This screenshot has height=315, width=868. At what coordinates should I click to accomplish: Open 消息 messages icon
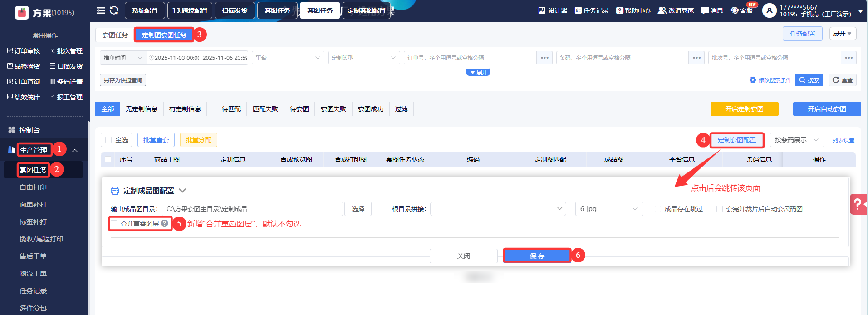pos(705,10)
